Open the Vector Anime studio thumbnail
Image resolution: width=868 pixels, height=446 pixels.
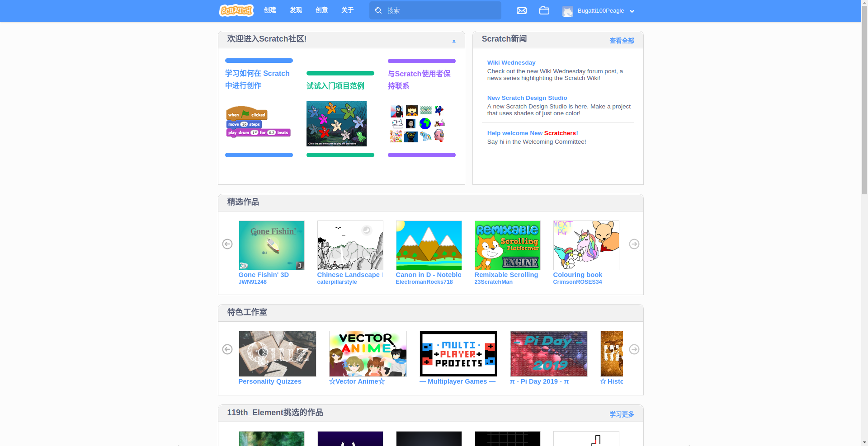pos(368,354)
